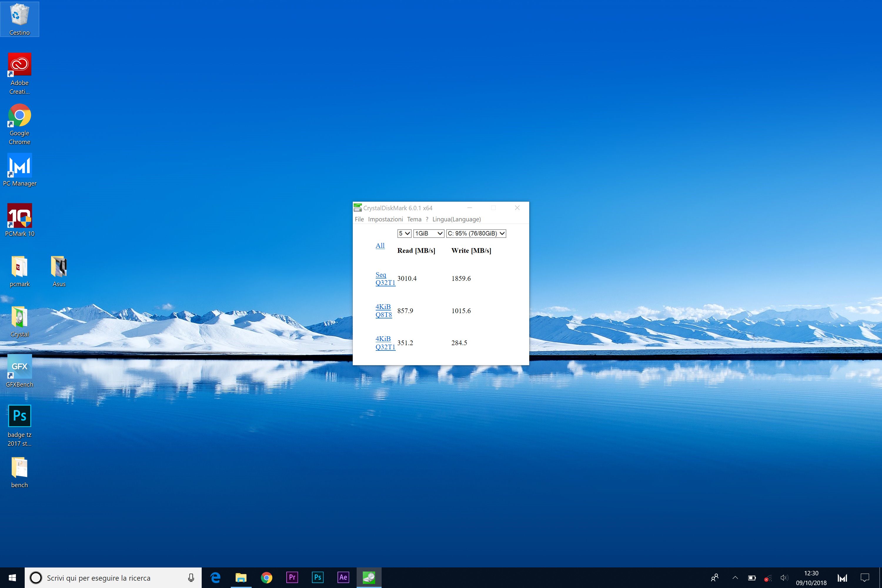This screenshot has width=882, height=588.
Task: Click the 4KiB Q8T8 write value 1015.6
Action: (x=461, y=311)
